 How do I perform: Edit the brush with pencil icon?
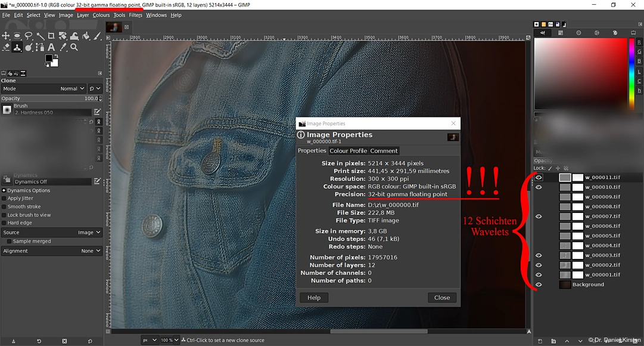click(x=97, y=112)
